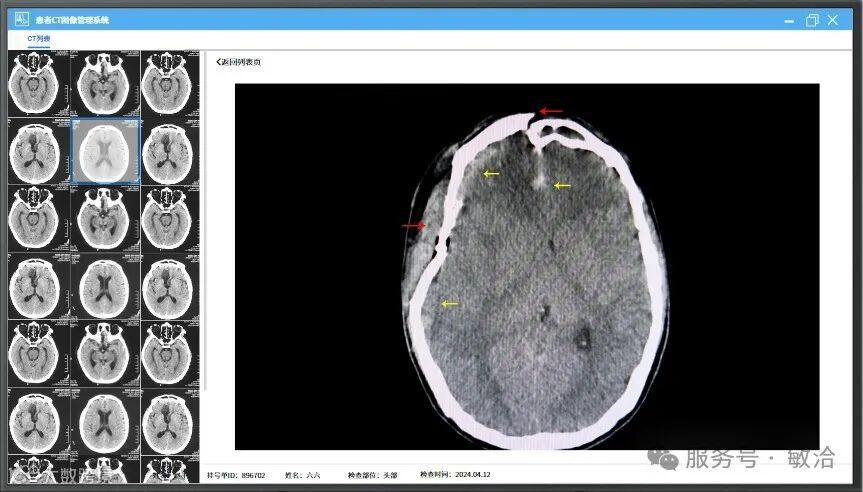This screenshot has width=863, height=492.
Task: Select the thumbnail right of the highlighted one
Action: pos(170,151)
